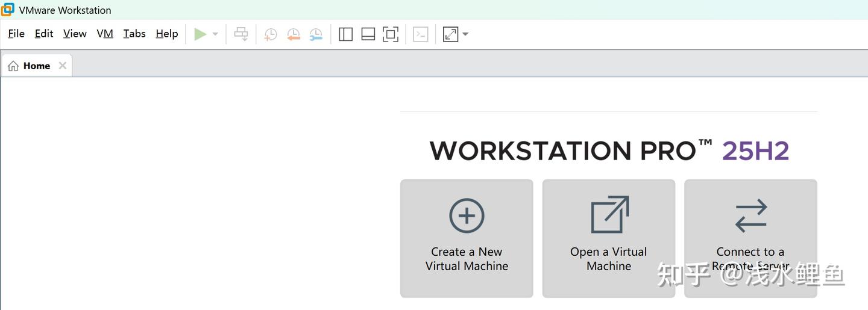Revert VM to previous snapshot icon
Image resolution: width=868 pixels, height=310 pixels.
click(x=294, y=34)
